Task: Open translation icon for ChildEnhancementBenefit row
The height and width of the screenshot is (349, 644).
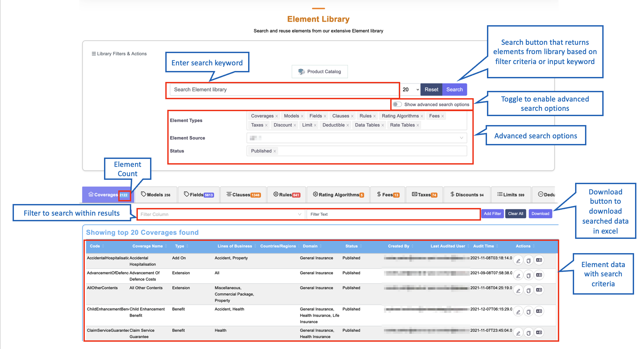Action: [x=539, y=311]
